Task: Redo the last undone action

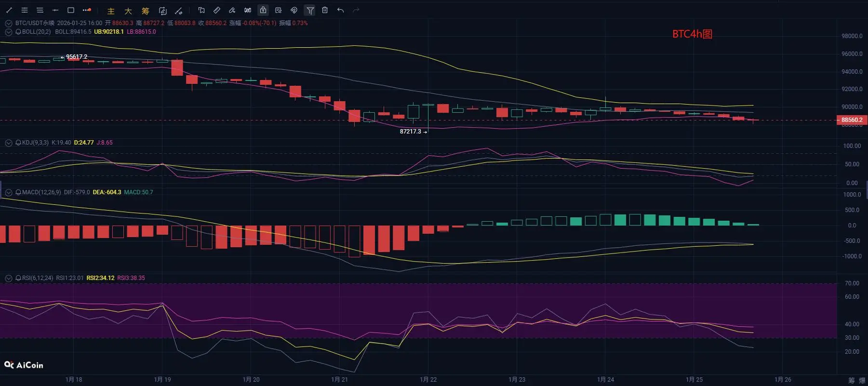Action: (356, 10)
